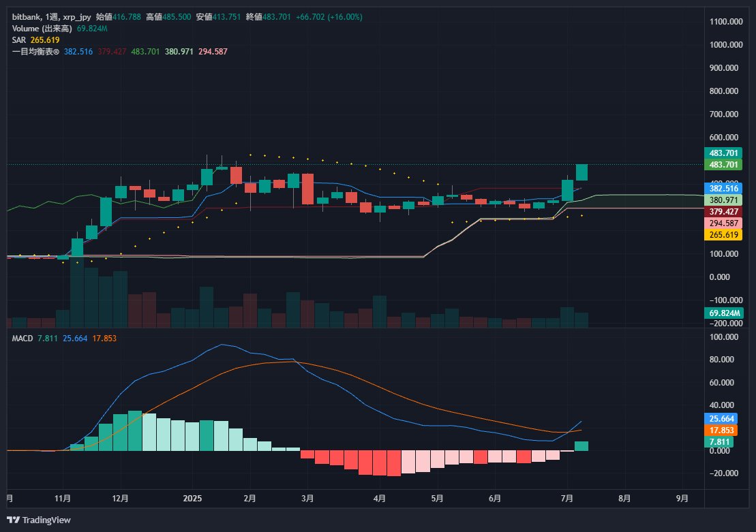756x532 pixels.
Task: Click the 2月 time axis label
Action: coord(250,498)
